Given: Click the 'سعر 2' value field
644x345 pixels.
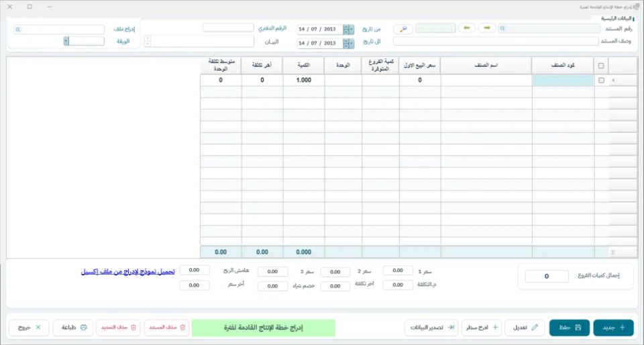Looking at the screenshot, I should [x=335, y=271].
